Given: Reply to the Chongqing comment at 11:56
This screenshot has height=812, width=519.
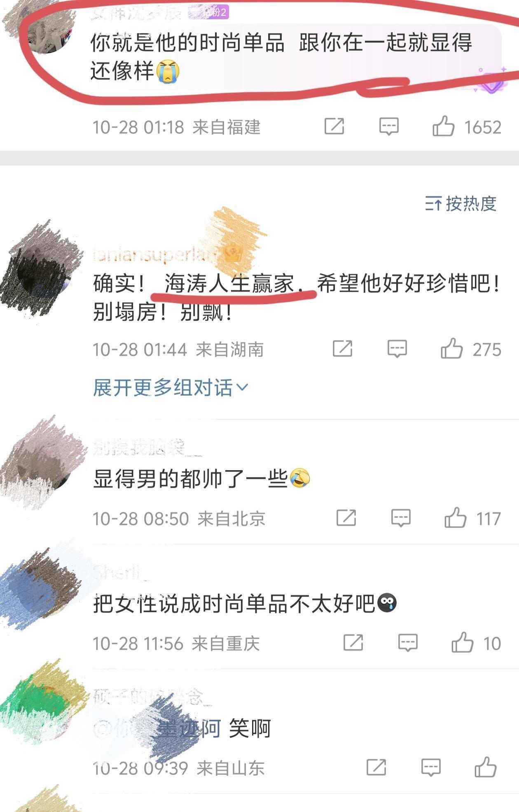Looking at the screenshot, I should [408, 643].
